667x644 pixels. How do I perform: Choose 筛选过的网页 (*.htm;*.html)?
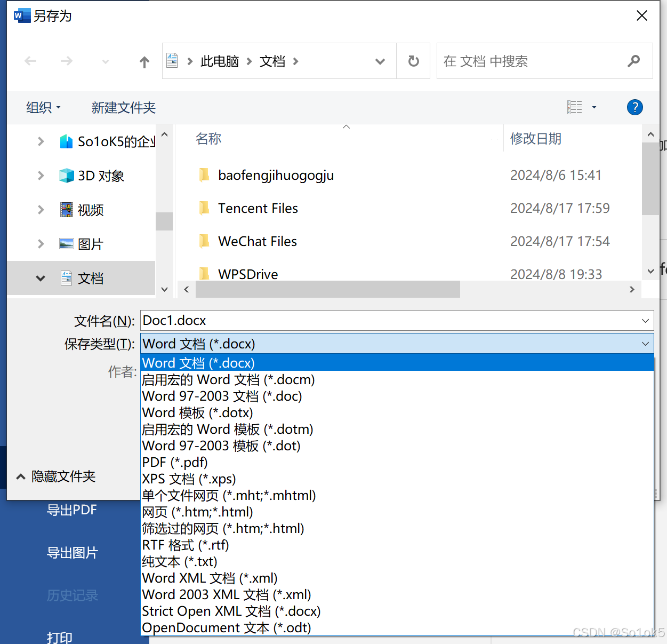click(397, 528)
